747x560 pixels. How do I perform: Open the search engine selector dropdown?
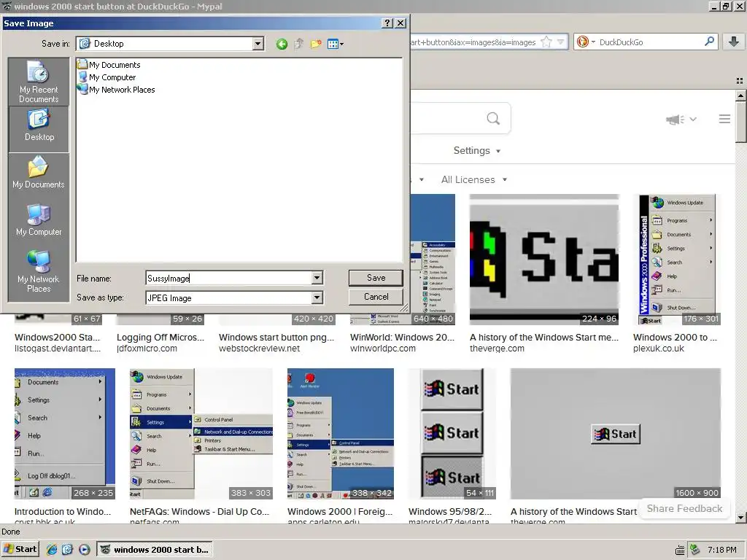coord(584,42)
